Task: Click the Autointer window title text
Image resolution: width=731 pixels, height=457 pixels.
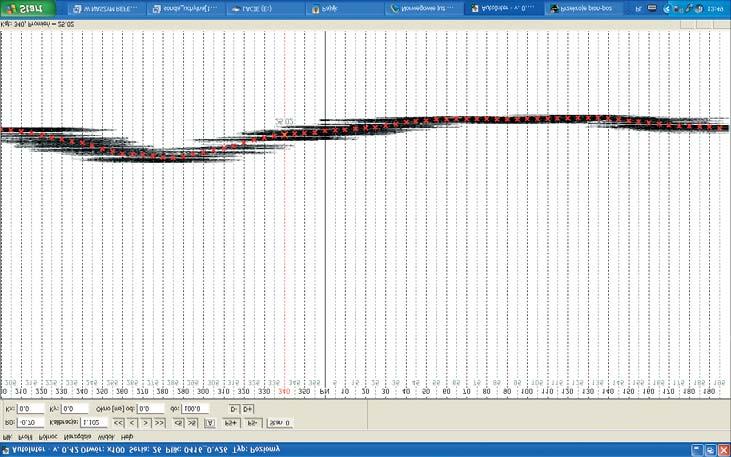Action: [x=146, y=450]
